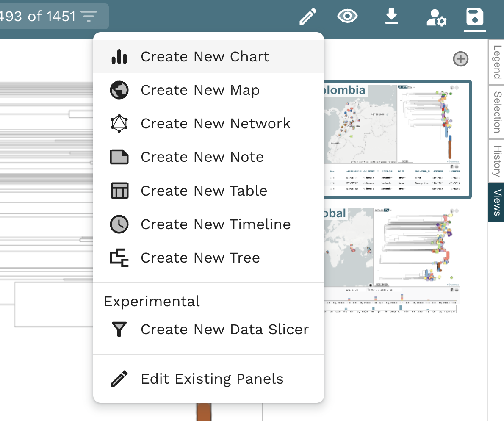The height and width of the screenshot is (421, 504).
Task: Click the table grid icon
Action: pyautogui.click(x=119, y=191)
